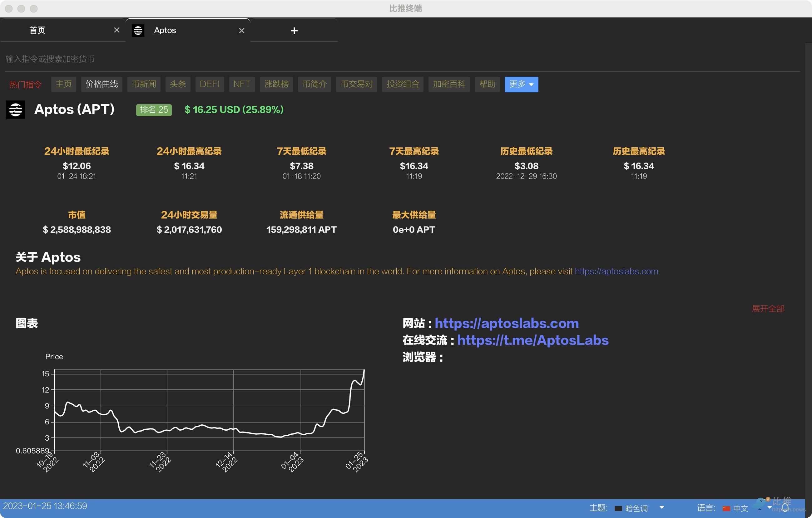Expand full description with 展开全部
This screenshot has width=812, height=518.
click(768, 308)
